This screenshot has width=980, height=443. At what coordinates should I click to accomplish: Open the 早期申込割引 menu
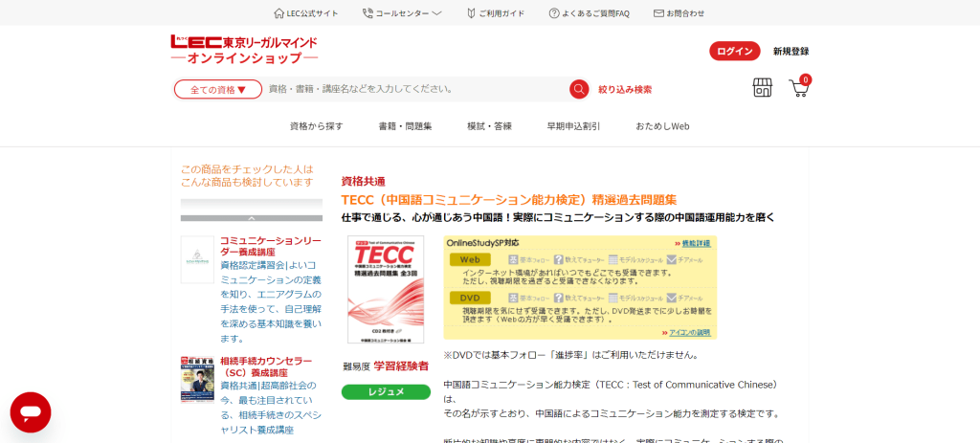coord(574,126)
